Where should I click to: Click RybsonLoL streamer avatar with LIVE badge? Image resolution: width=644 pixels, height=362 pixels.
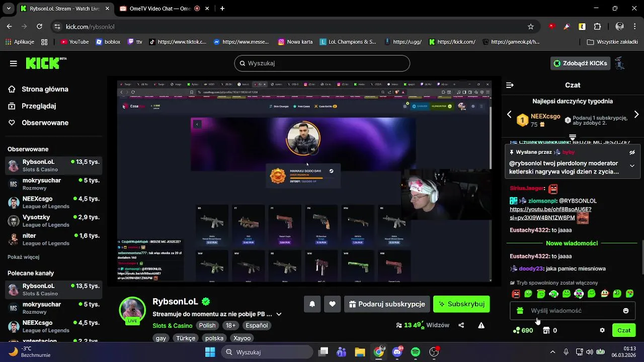click(132, 310)
